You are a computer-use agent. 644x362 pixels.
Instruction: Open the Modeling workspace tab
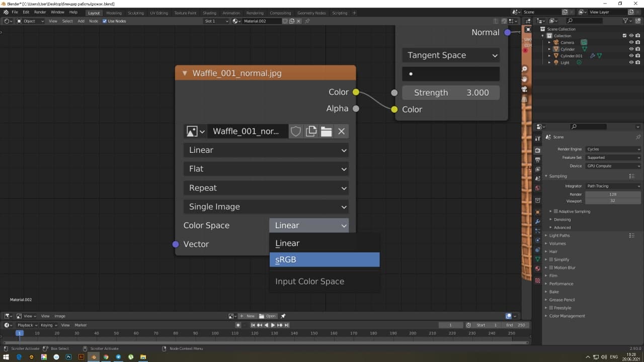(114, 13)
